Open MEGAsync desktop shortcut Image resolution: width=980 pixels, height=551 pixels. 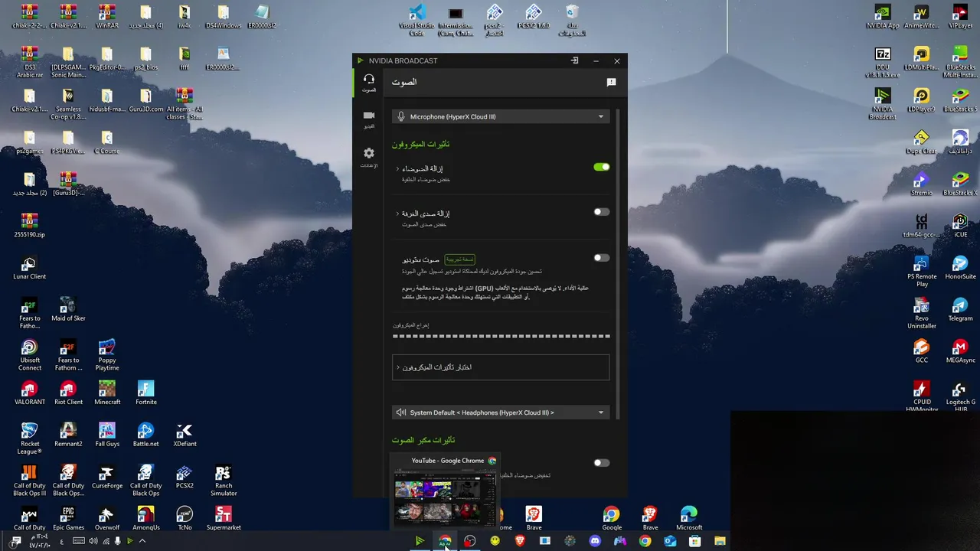pyautogui.click(x=960, y=350)
